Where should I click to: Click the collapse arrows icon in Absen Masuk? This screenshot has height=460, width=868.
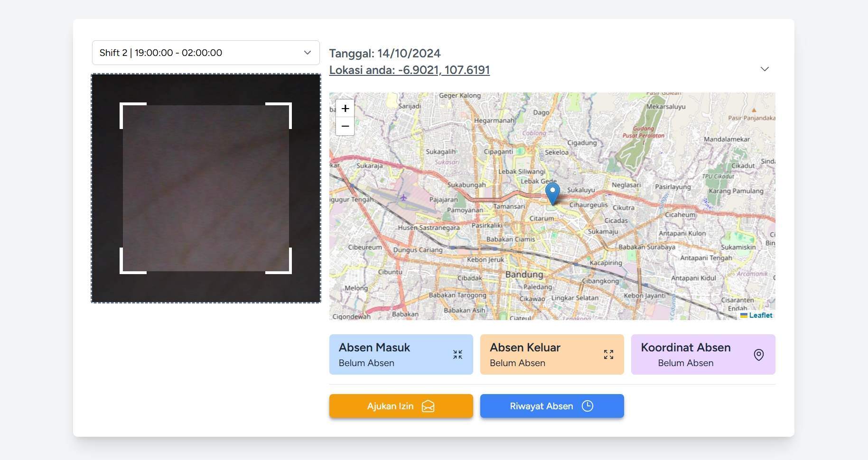pos(457,354)
